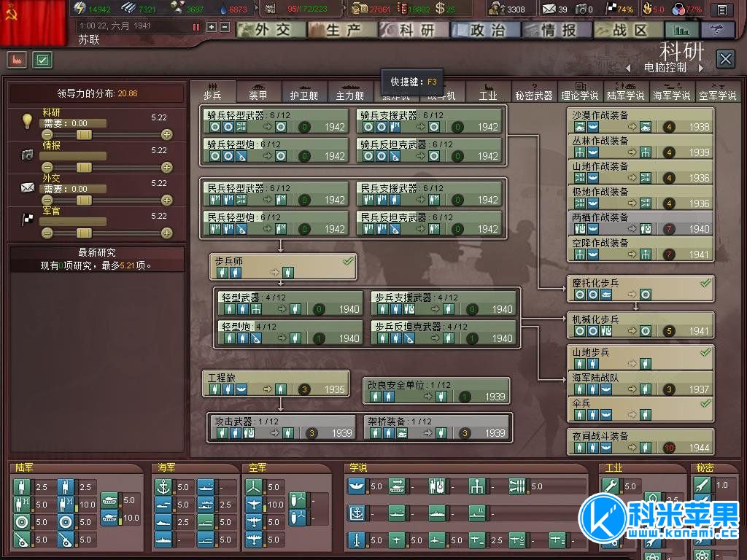The height and width of the screenshot is (560, 747).
Task: Click the dollar money icon
Action: pyautogui.click(x=440, y=8)
